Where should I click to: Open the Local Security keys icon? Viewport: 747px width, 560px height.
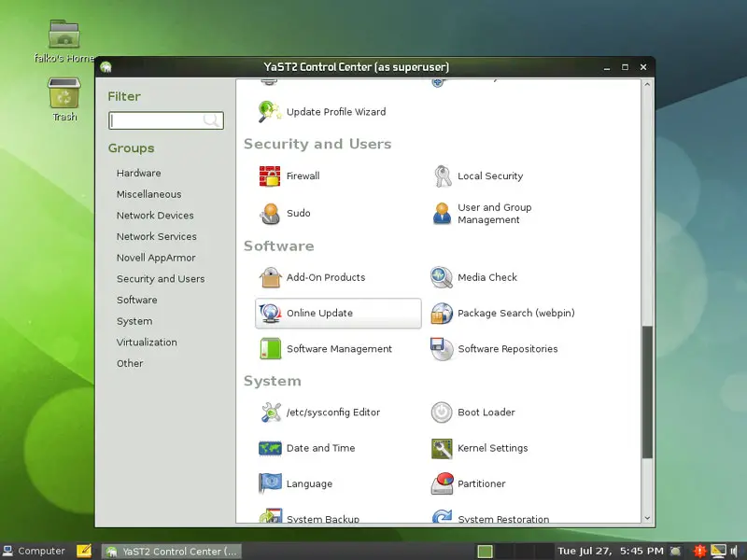point(442,176)
